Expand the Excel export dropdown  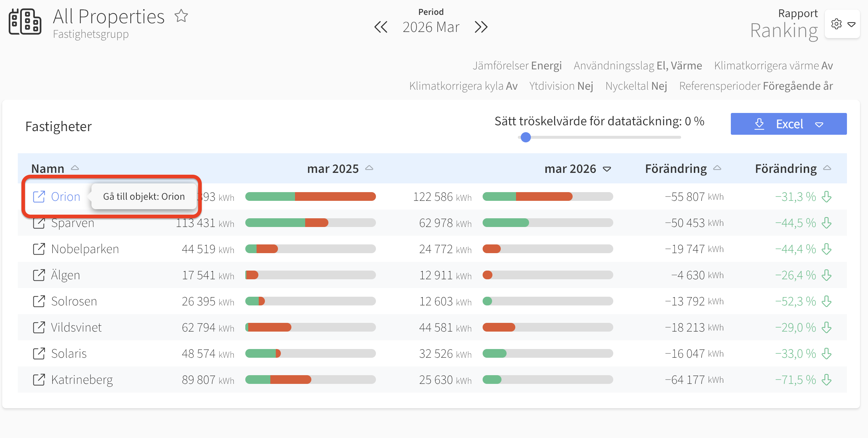(819, 124)
